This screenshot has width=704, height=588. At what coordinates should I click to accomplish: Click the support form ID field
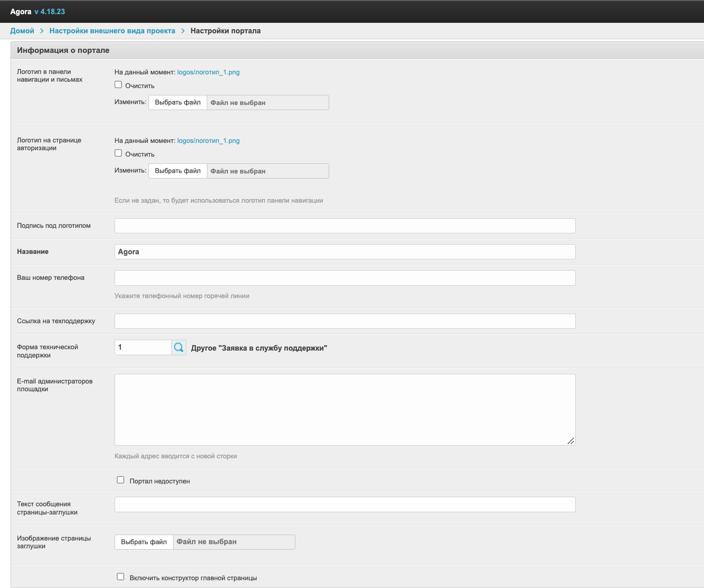[143, 347]
